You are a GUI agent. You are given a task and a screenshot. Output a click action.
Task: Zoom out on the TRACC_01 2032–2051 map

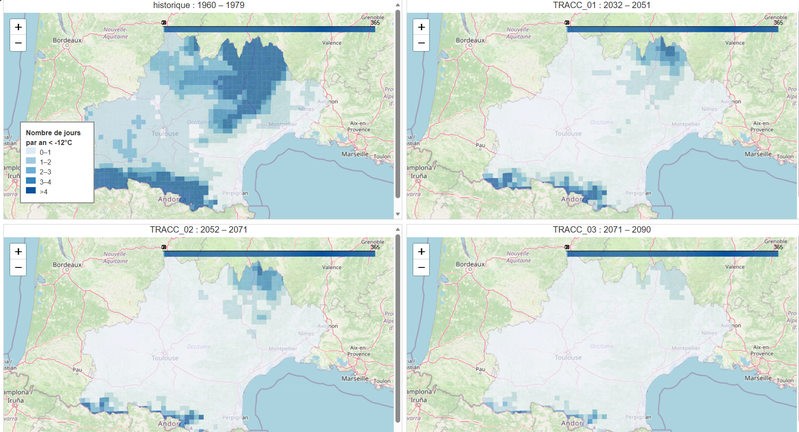(420, 44)
